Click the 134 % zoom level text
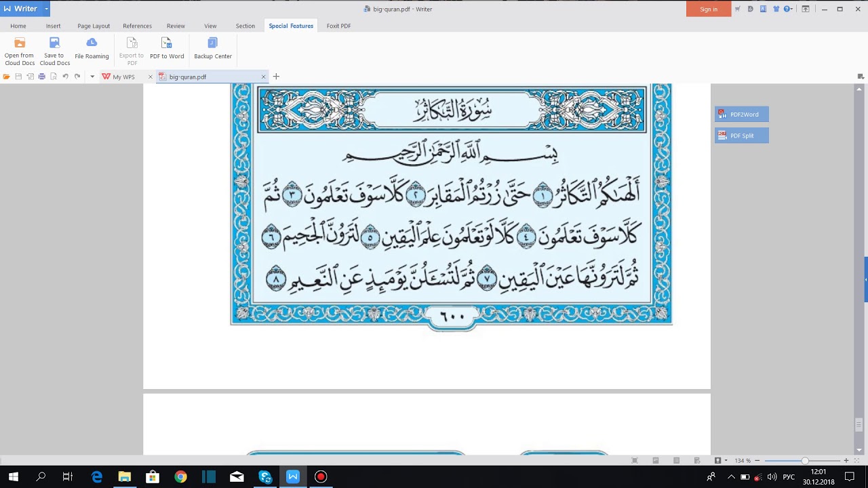Image resolution: width=868 pixels, height=488 pixels. 743,460
